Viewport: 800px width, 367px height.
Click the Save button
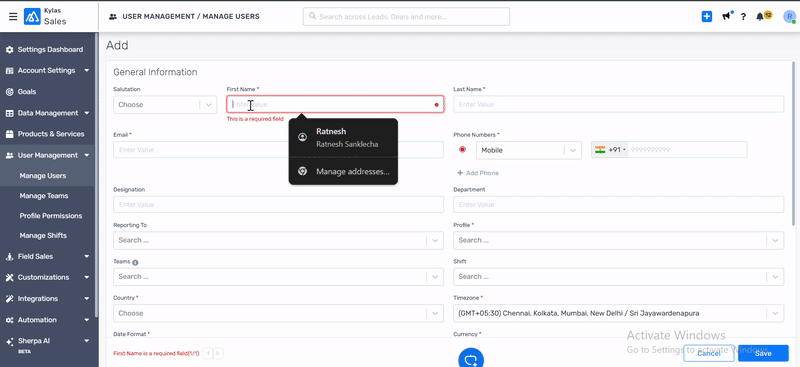pyautogui.click(x=763, y=353)
